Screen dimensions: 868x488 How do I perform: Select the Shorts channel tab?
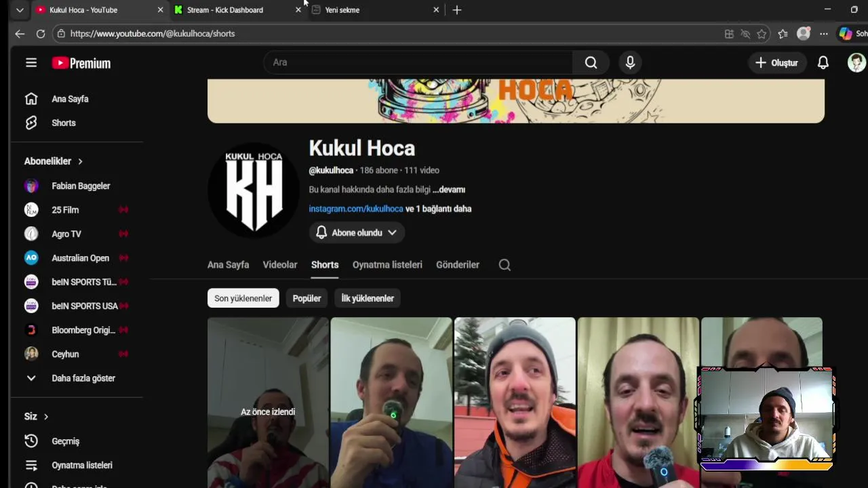click(325, 265)
